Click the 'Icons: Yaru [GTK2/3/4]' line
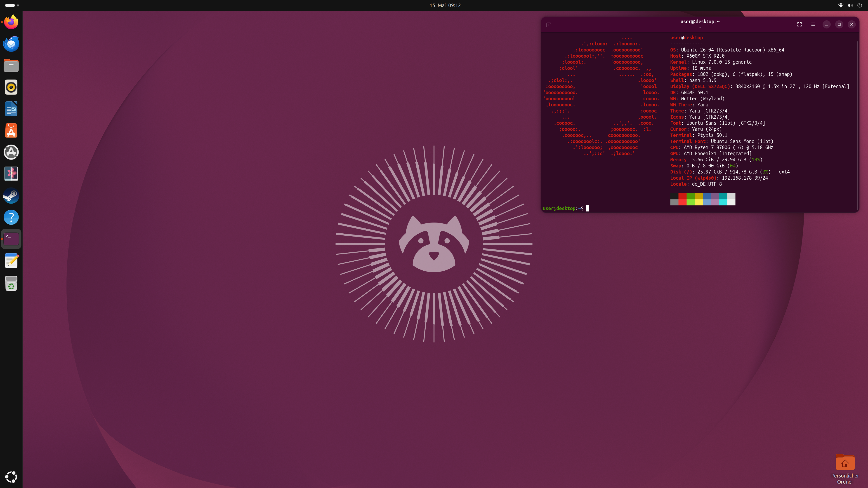Screen dimensions: 868x488 pos(700,117)
